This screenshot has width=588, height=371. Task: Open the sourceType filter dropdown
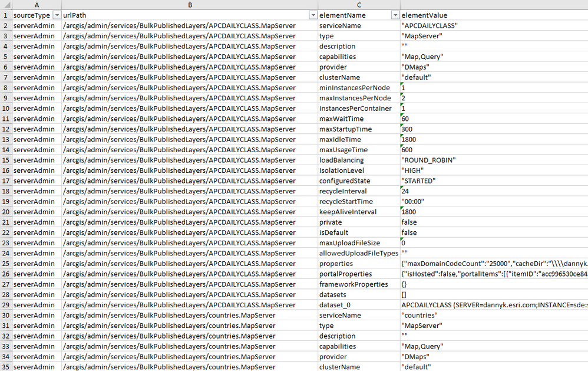(x=57, y=15)
